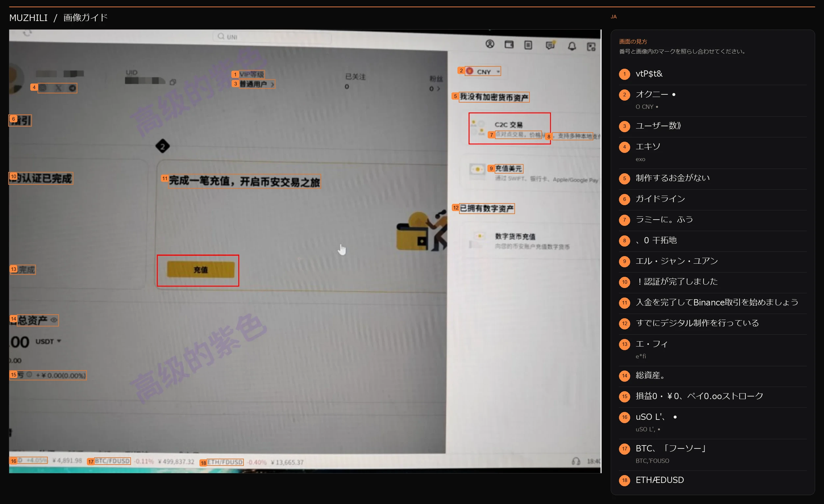Image resolution: width=824 pixels, height=504 pixels.
Task: Open the chat message icon with yellow dot
Action: tap(550, 45)
